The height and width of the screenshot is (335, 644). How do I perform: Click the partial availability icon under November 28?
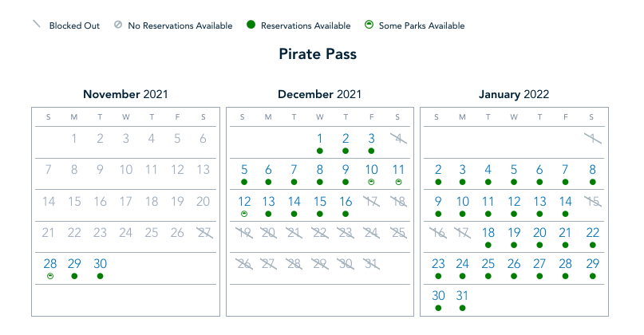[49, 276]
